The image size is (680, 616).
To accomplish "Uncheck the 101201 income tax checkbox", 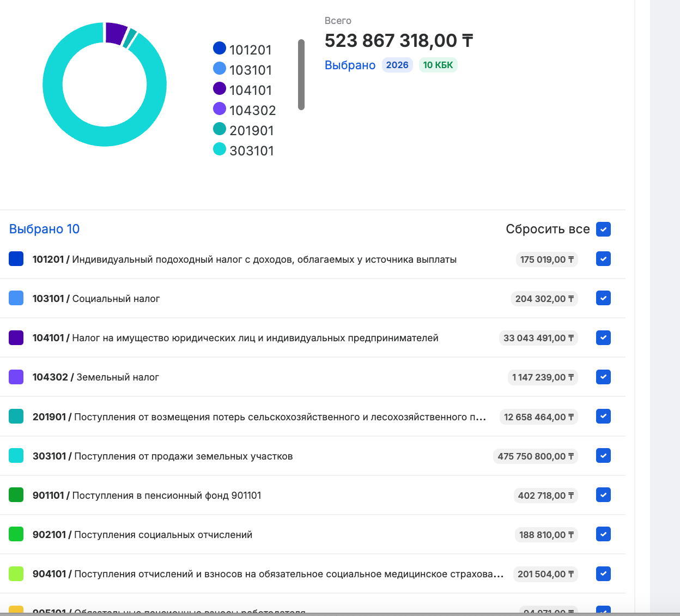I will tap(603, 259).
